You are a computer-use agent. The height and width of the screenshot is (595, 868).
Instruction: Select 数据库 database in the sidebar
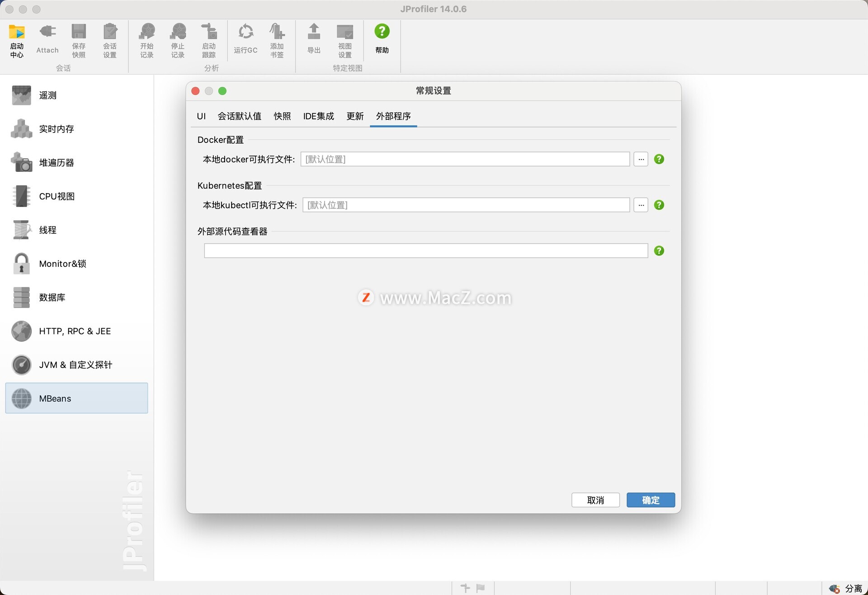tap(77, 297)
